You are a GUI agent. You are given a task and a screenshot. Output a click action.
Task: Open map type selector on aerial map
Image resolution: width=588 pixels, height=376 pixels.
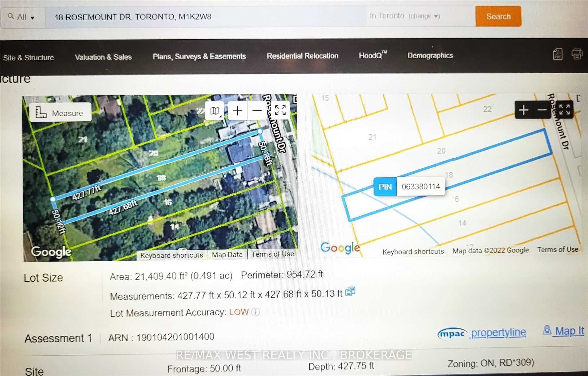tap(215, 110)
